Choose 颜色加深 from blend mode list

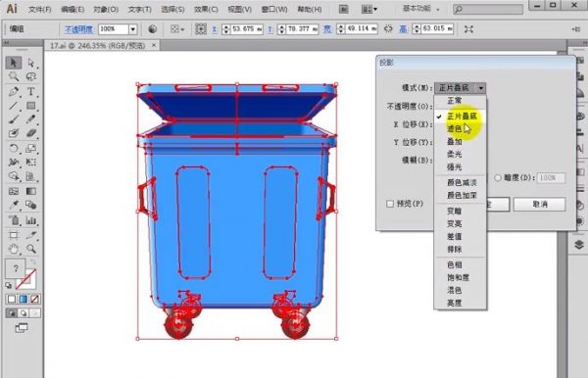click(461, 195)
